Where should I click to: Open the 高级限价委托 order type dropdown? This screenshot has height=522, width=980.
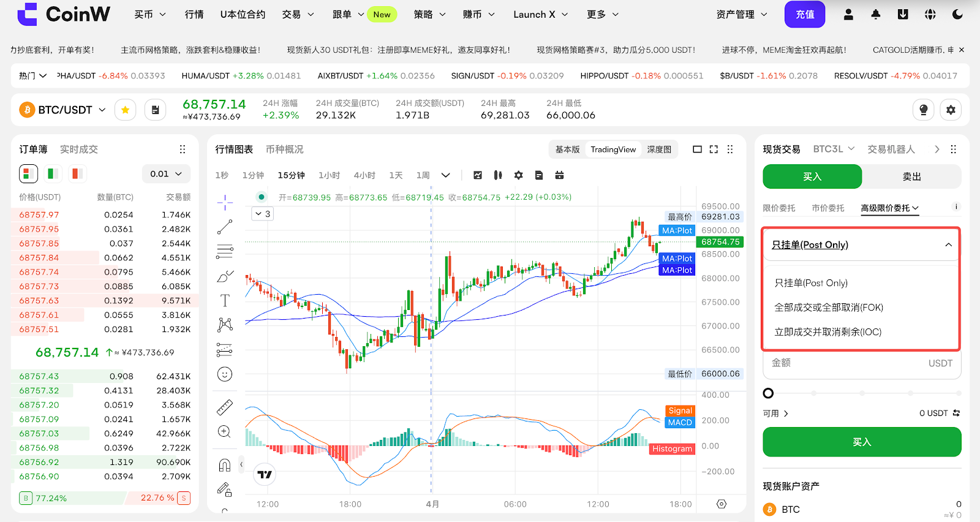889,208
